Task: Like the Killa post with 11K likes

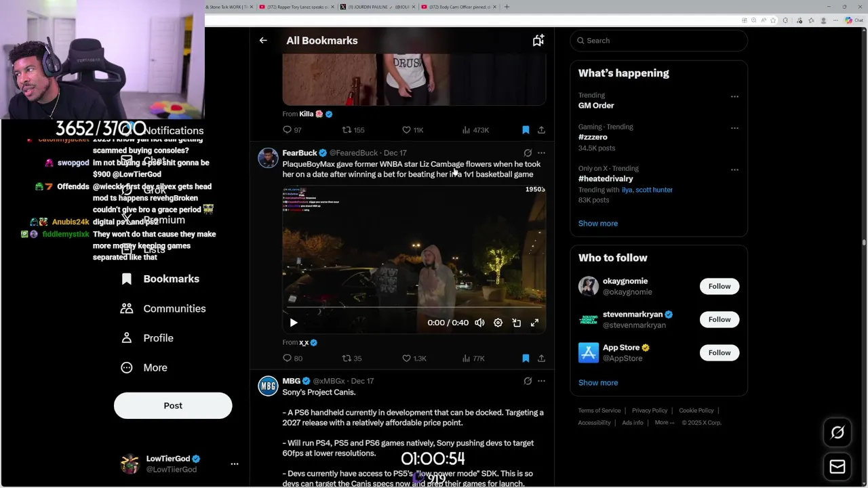Action: point(413,129)
